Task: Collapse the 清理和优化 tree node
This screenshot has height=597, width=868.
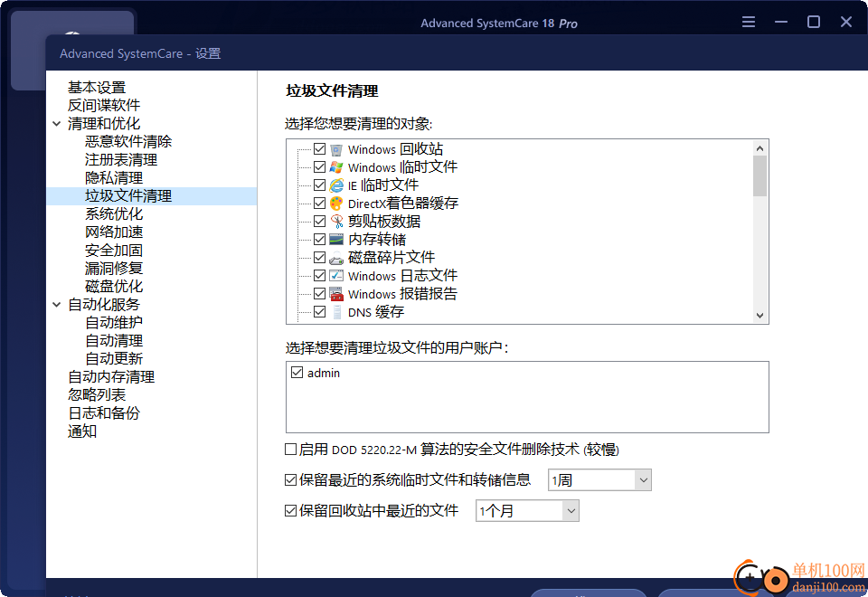Action: coord(56,124)
